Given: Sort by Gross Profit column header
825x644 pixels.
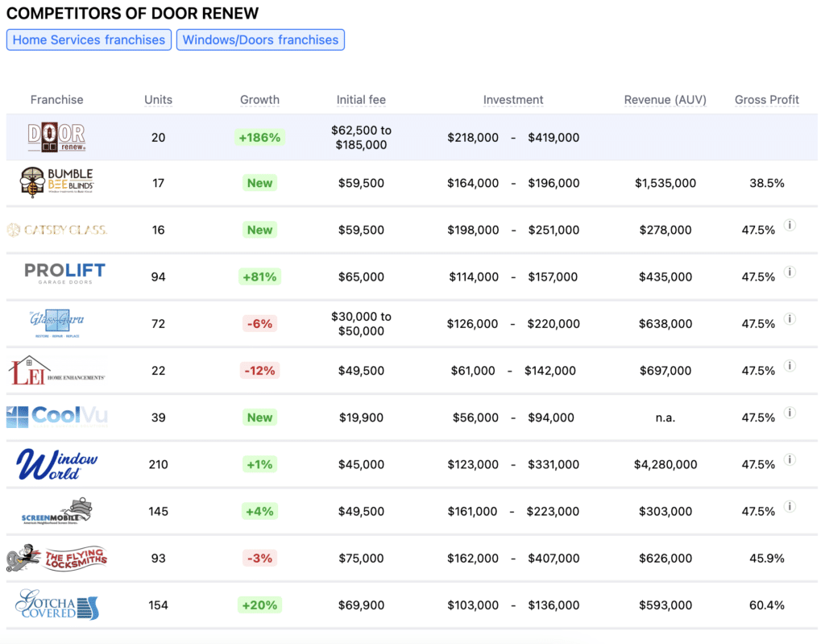Looking at the screenshot, I should [767, 99].
